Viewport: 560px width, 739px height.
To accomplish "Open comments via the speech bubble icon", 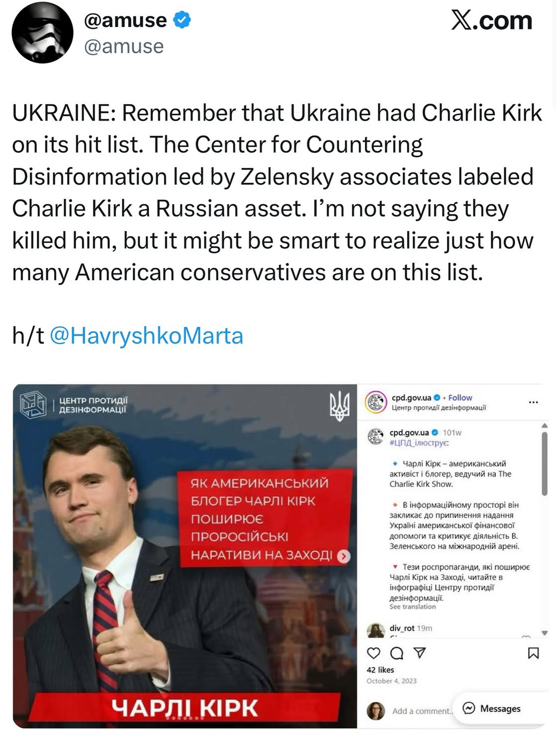I will coord(397,653).
